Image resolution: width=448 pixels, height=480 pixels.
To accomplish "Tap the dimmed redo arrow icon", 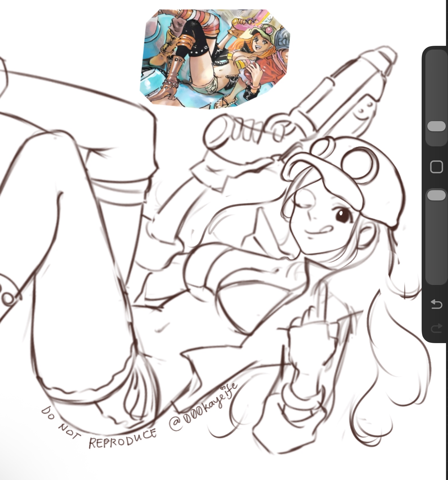I will click(x=436, y=328).
